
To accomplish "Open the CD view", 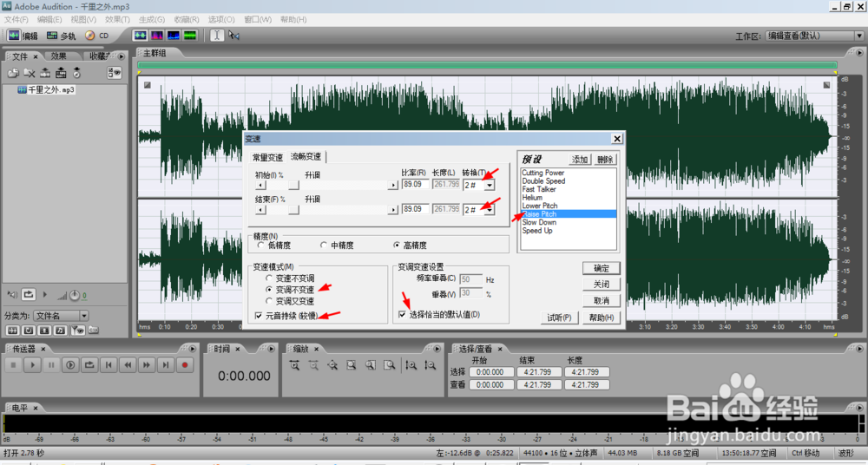I will pos(97,36).
